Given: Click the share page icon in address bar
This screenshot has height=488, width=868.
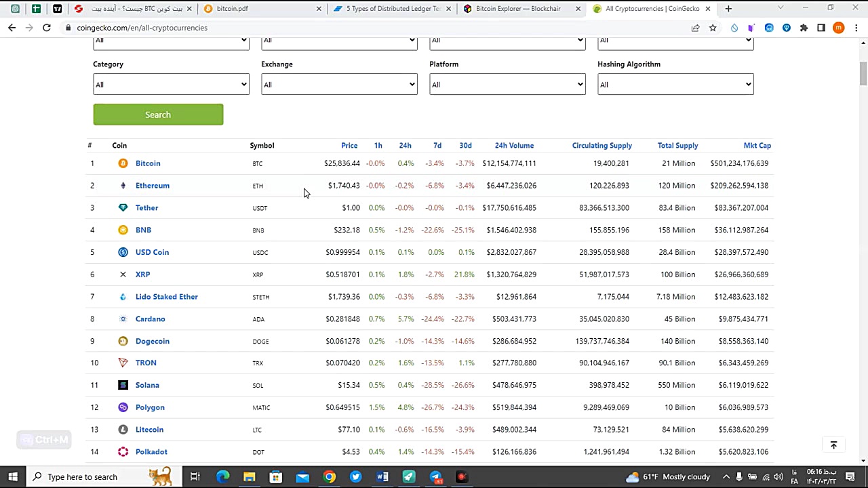Looking at the screenshot, I should coord(695,28).
